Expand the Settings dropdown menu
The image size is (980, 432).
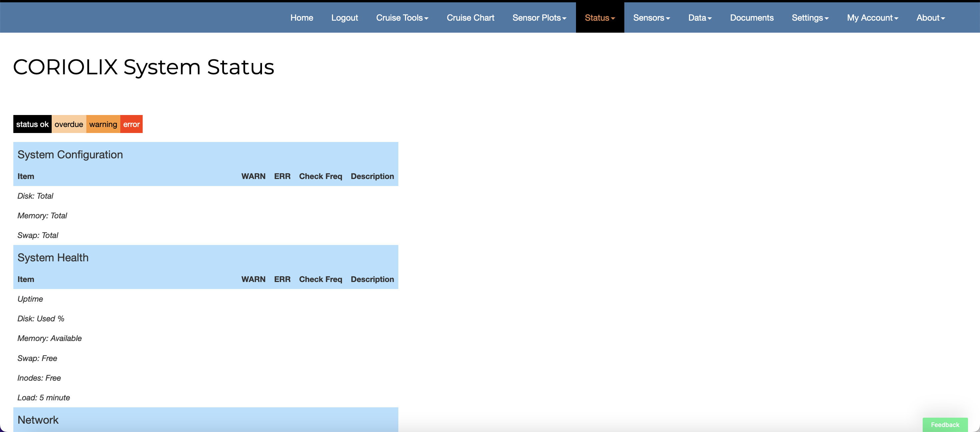point(810,18)
